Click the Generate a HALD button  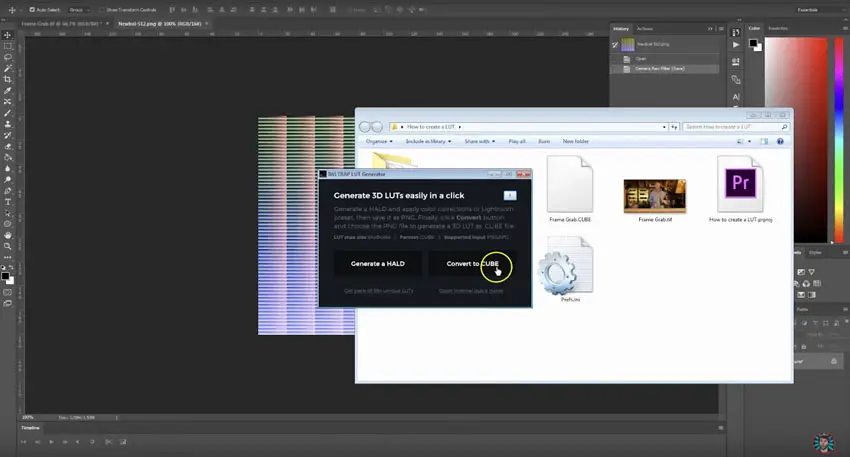[378, 263]
